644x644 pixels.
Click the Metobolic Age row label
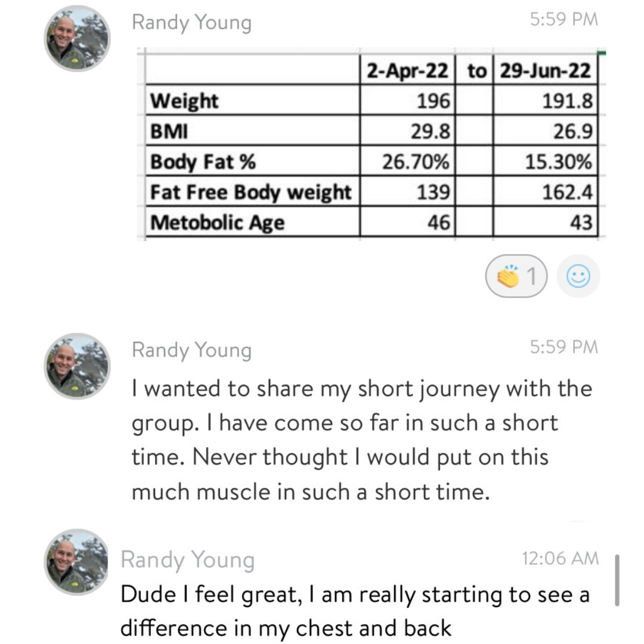coord(217,222)
